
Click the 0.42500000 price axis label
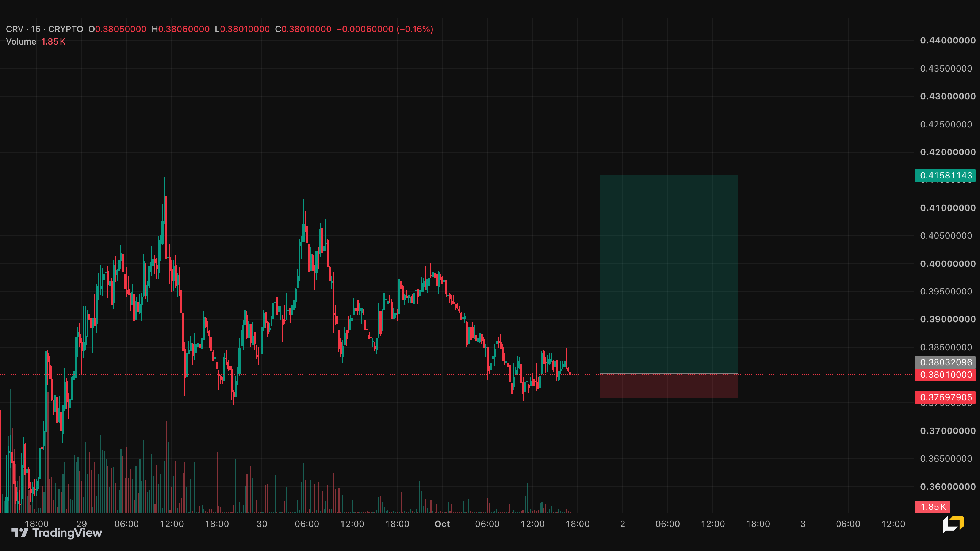(x=946, y=124)
